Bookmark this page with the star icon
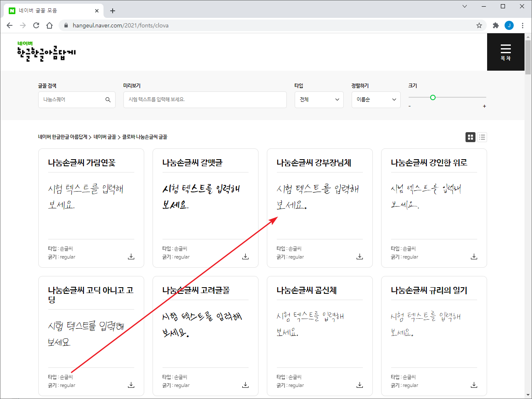This screenshot has height=399, width=532. [479, 25]
